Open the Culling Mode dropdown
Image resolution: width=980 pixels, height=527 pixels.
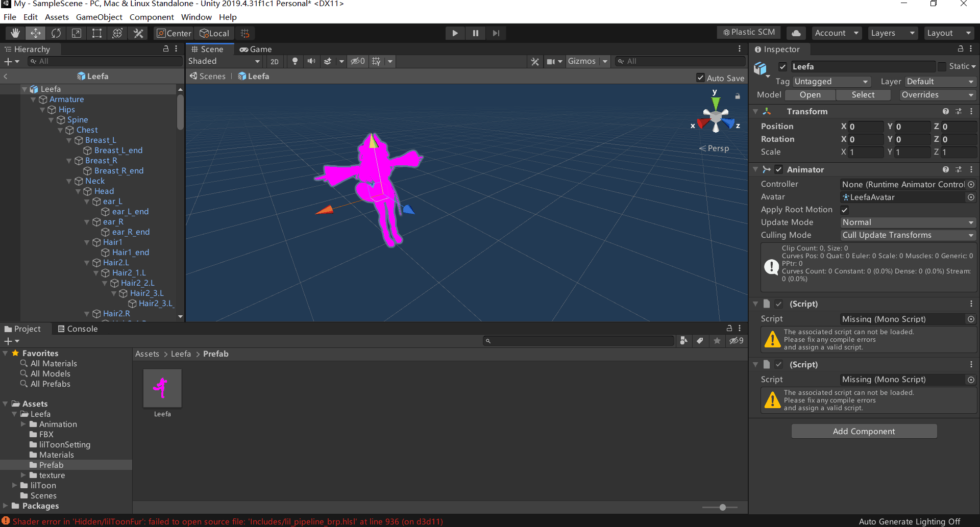908,235
